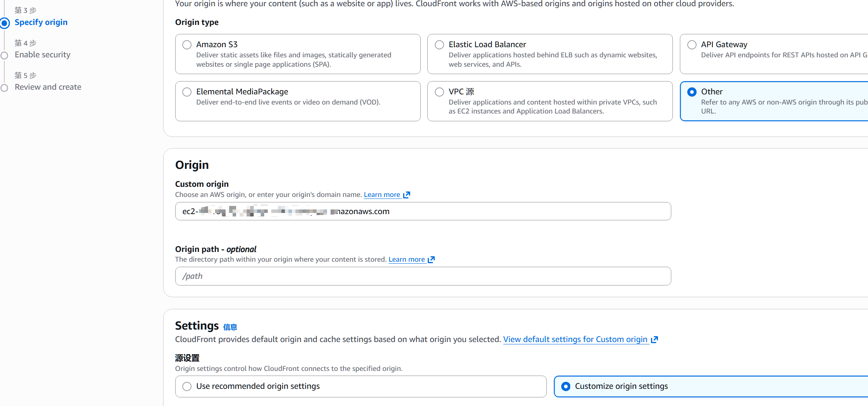Click external-link icon after Origin path Learn more
The width and height of the screenshot is (868, 406).
[x=431, y=259]
